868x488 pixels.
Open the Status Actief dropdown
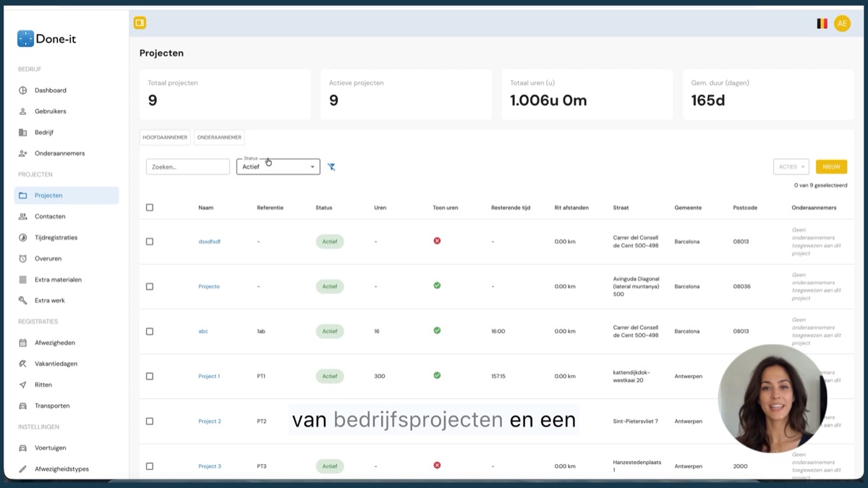278,167
